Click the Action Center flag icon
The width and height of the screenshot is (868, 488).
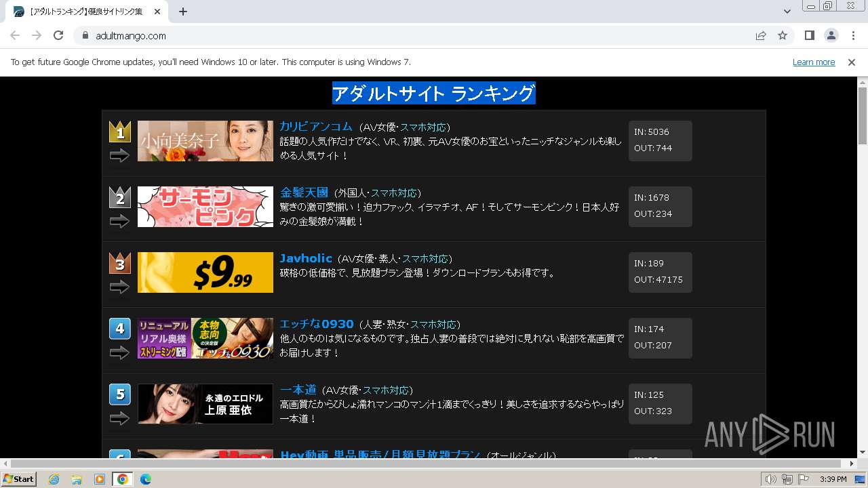coord(804,479)
